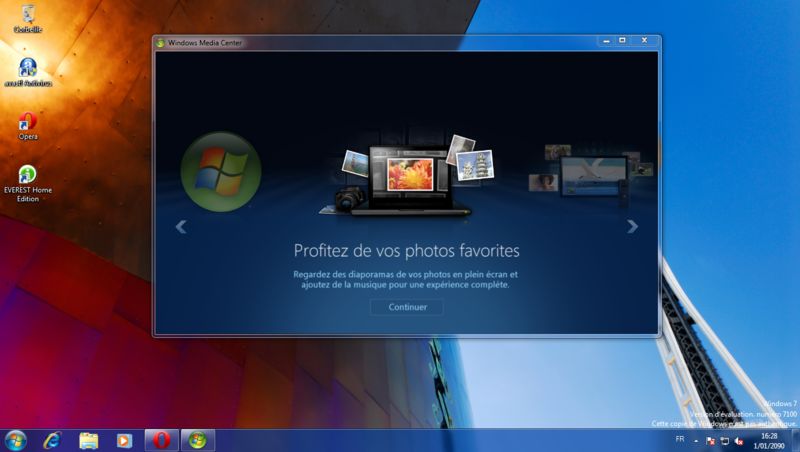The image size is (800, 452).
Task: Click the Continuer button
Action: click(407, 307)
